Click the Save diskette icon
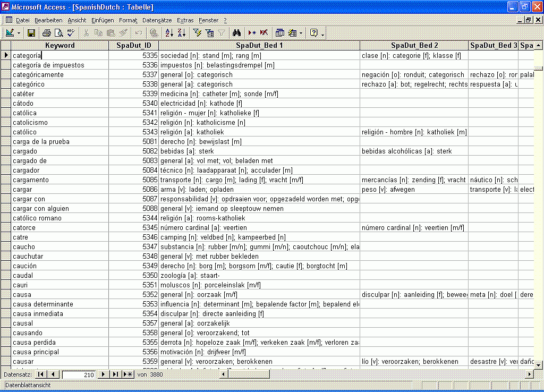This screenshot has height=392, width=544. click(31, 33)
